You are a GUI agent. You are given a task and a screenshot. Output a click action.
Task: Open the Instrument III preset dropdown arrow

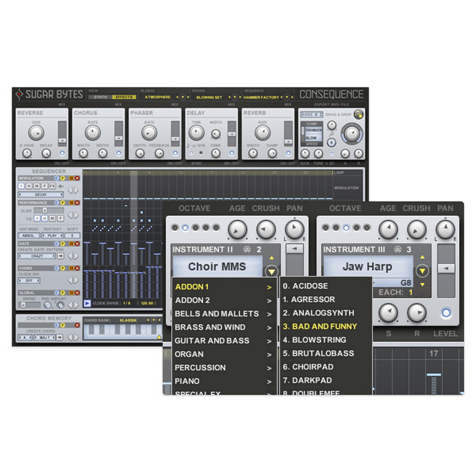[x=422, y=271]
